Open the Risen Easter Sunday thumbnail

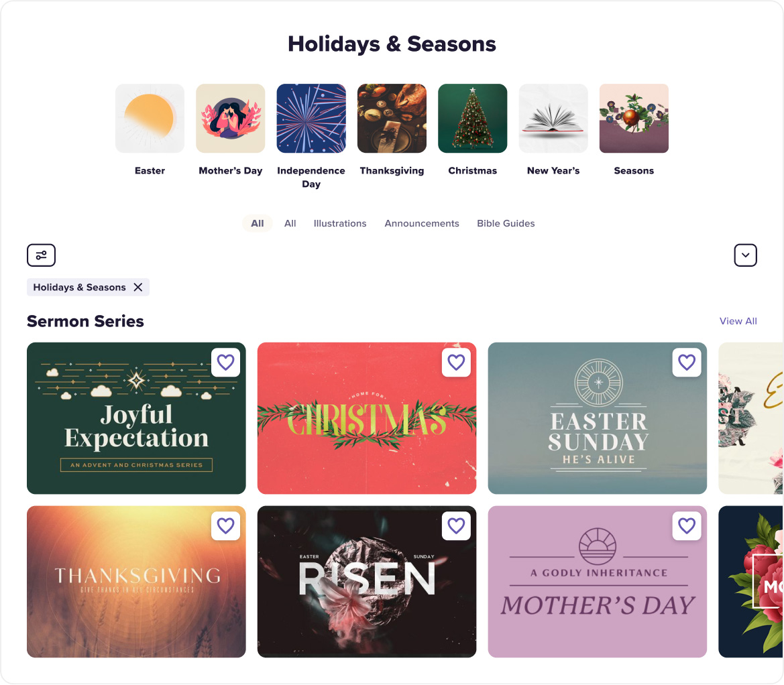click(367, 590)
